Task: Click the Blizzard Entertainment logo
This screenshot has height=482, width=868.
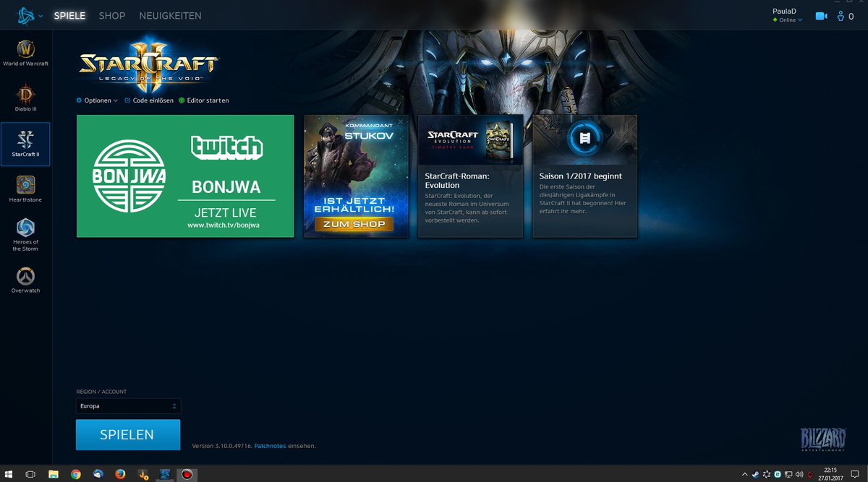Action: coord(823,440)
